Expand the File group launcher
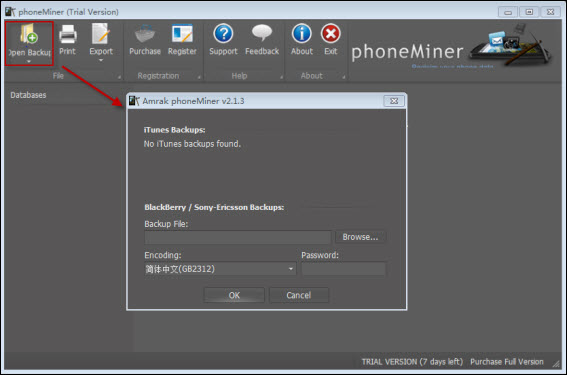This screenshot has width=567, height=375. tap(119, 77)
